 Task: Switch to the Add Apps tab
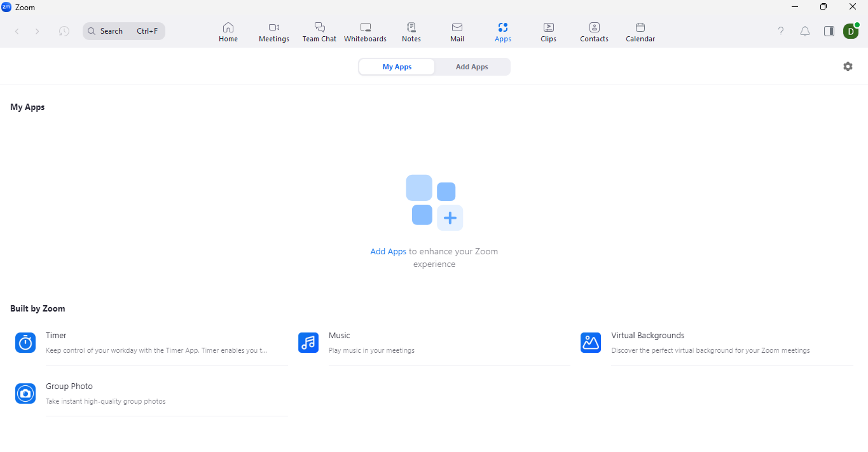click(x=472, y=67)
